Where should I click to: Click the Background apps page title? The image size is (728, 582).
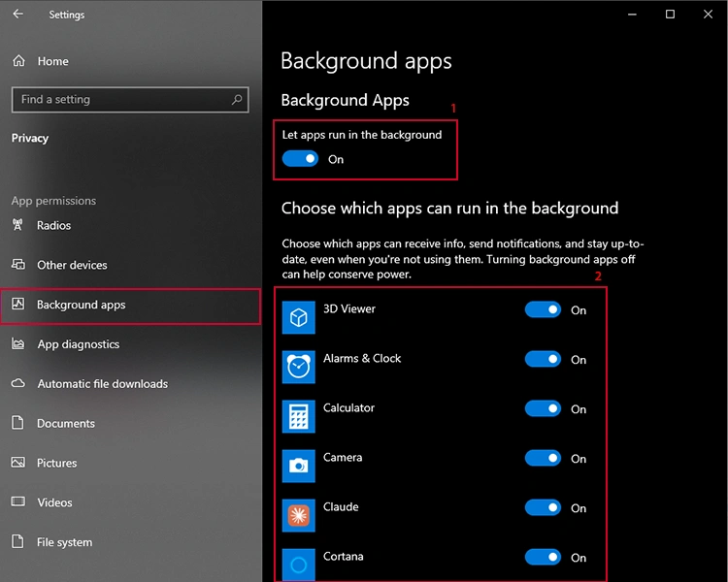point(366,61)
